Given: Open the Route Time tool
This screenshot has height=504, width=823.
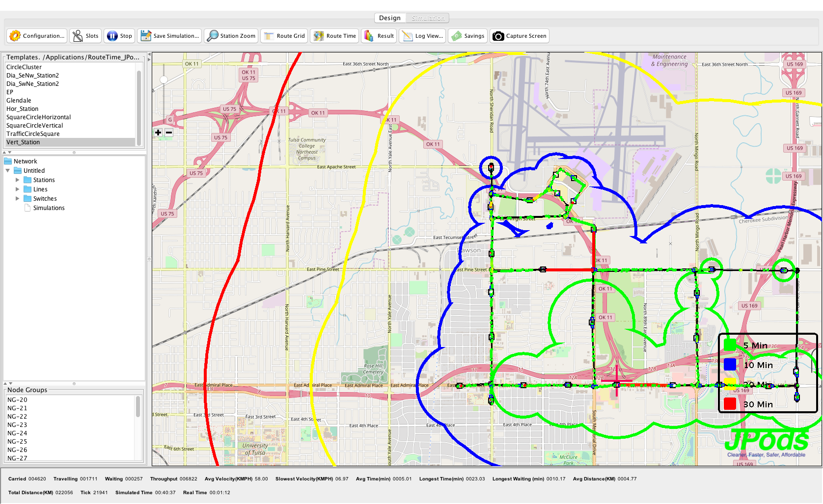Looking at the screenshot, I should (319, 36).
